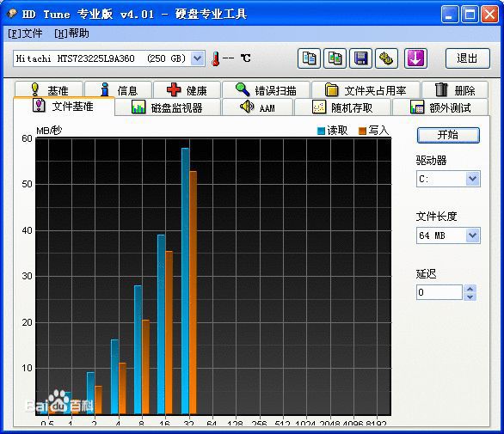Open the 删除 erase tab
The height and width of the screenshot is (434, 504).
click(455, 90)
